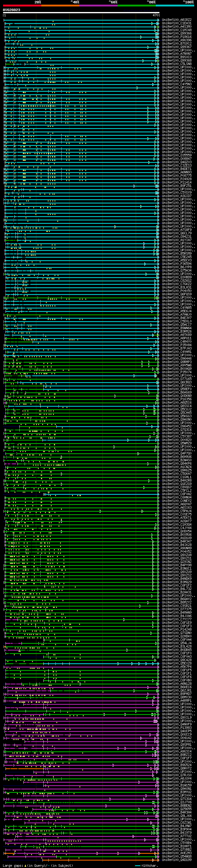Open hit UniRef100_A8IRZ2

(x=177, y=20)
